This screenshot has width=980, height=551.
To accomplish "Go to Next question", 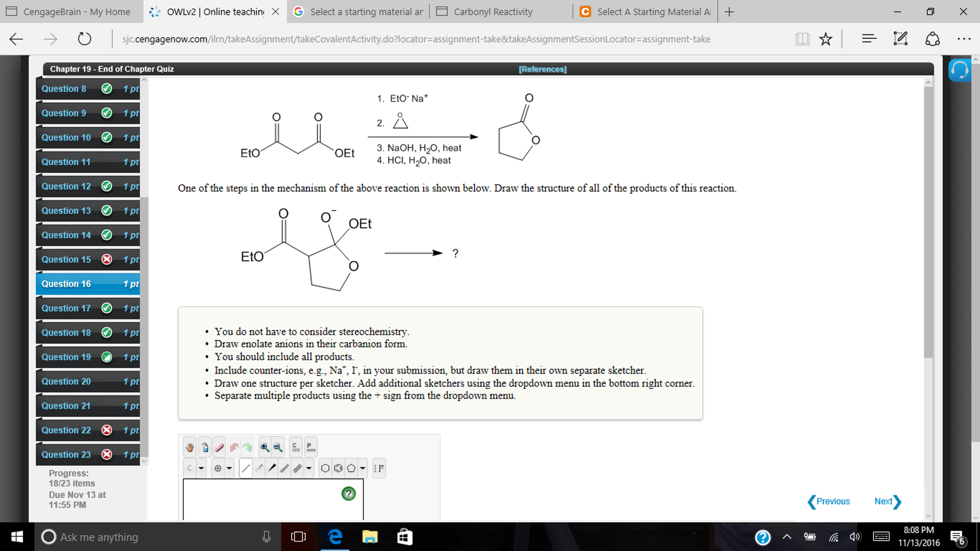I will pos(888,501).
